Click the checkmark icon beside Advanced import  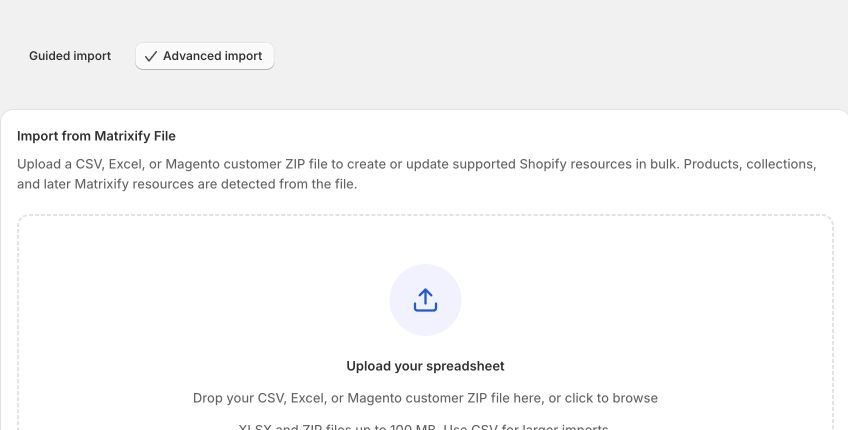pyautogui.click(x=151, y=56)
